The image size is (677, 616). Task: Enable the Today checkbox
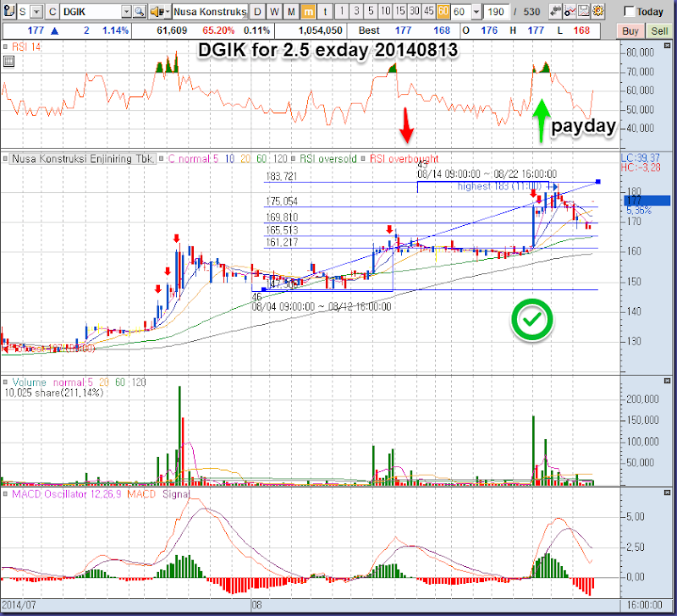(629, 12)
